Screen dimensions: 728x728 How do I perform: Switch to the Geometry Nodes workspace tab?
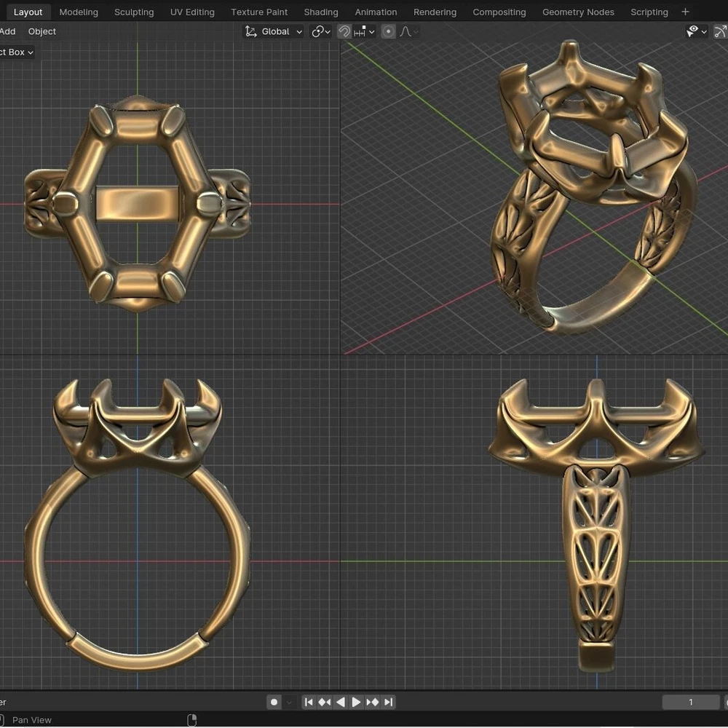[578, 12]
